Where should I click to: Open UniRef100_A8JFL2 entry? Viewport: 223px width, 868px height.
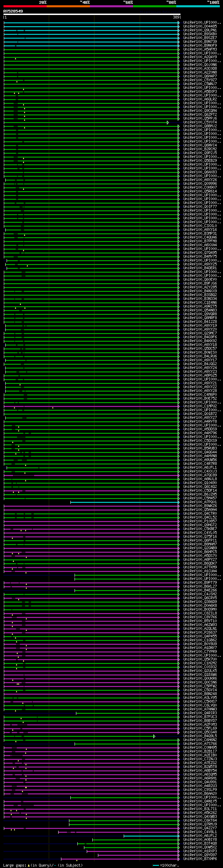[200, 836]
